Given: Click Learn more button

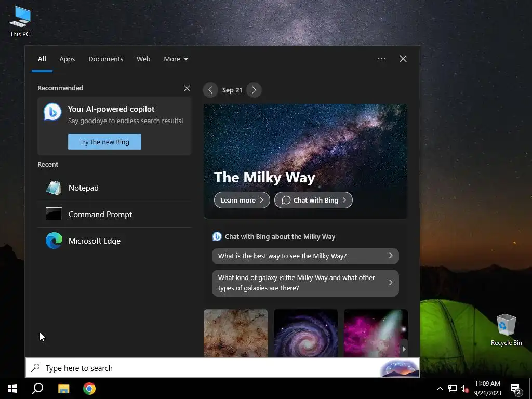Looking at the screenshot, I should [242, 200].
